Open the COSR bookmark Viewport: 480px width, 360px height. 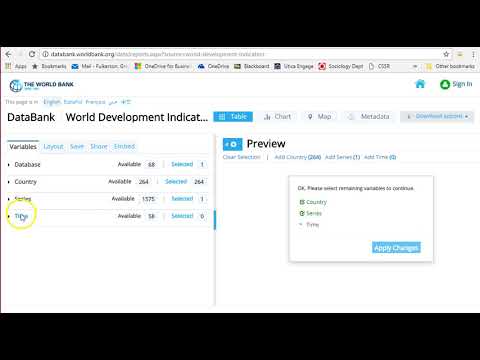(x=379, y=66)
